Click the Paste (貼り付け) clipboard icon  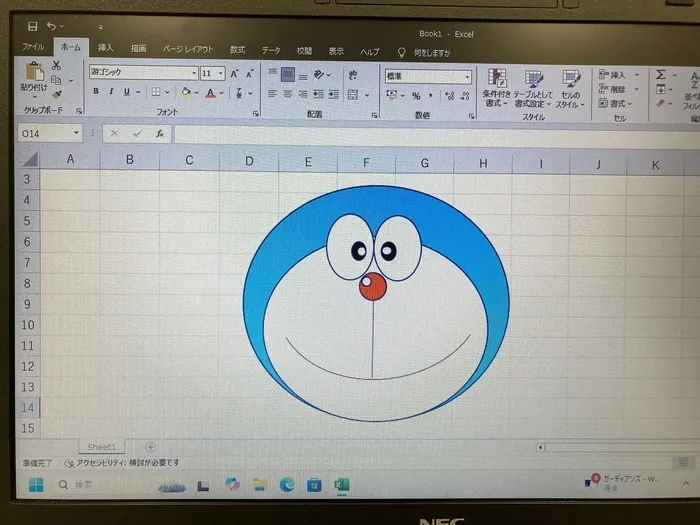[x=34, y=72]
